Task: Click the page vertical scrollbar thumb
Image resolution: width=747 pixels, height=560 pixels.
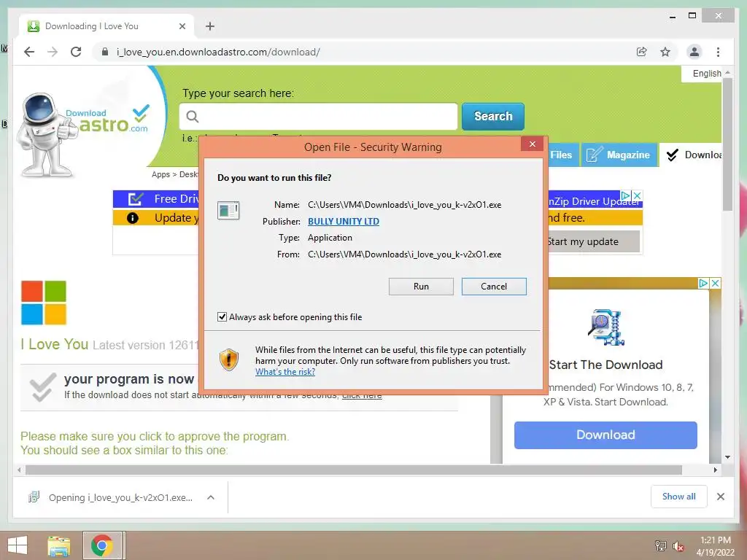Action: click(727, 143)
